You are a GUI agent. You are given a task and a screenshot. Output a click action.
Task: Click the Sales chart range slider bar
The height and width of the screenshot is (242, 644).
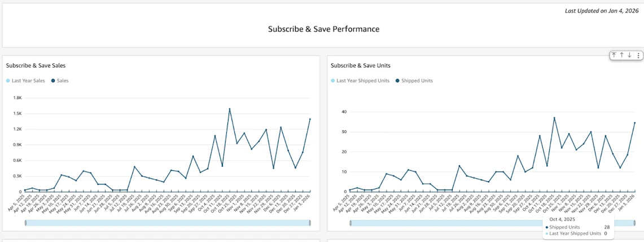(x=168, y=223)
